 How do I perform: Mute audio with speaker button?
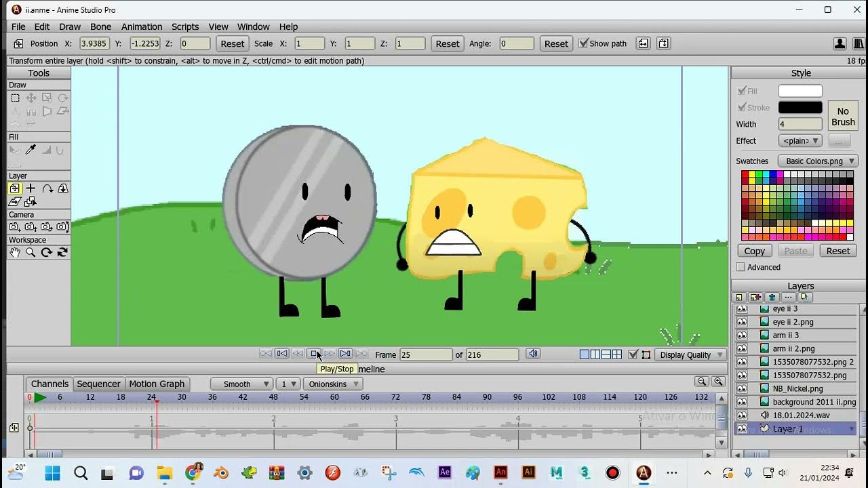pos(534,354)
